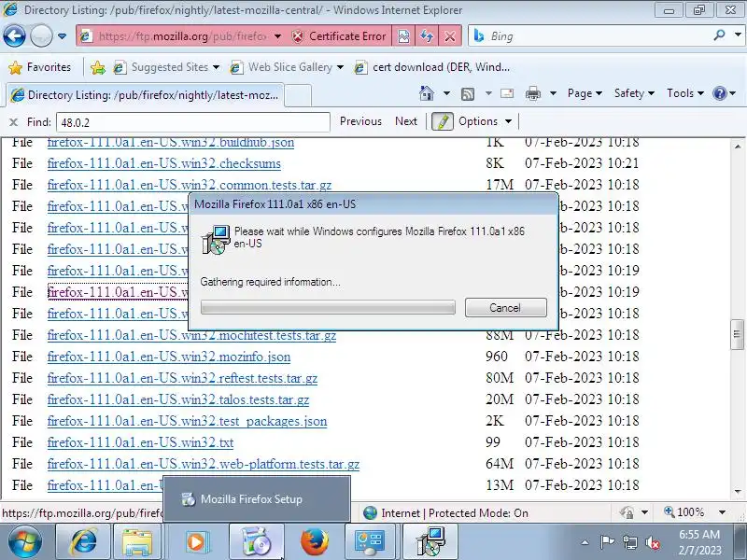This screenshot has height=560, width=747.
Task: Close the Find bar
Action: [13, 122]
